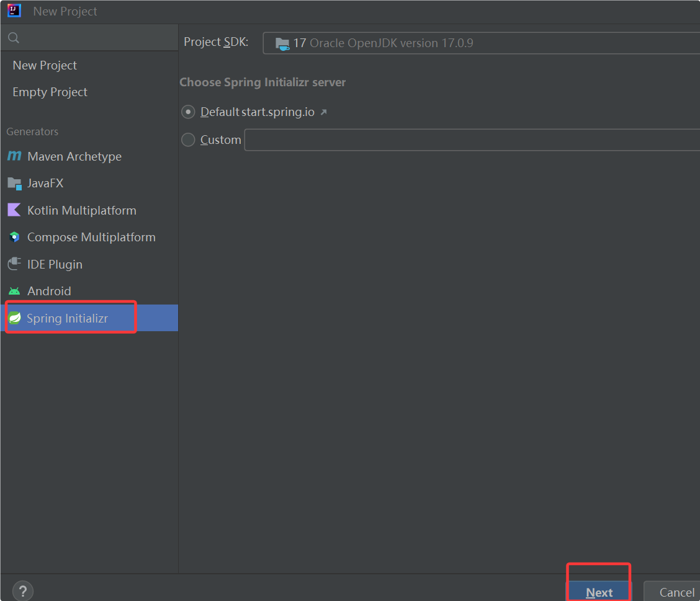
Task: Click the Spring Initializr leaf icon
Action: click(14, 318)
